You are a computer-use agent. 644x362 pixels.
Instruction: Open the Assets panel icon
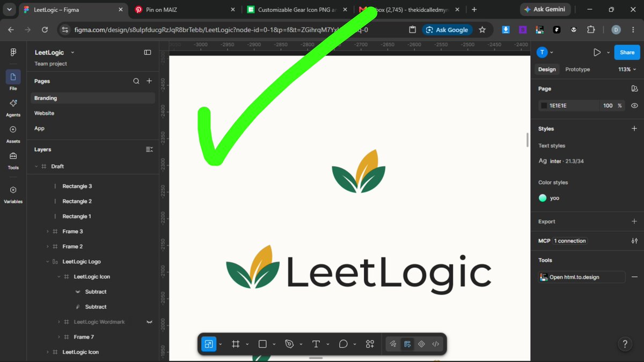click(x=13, y=129)
